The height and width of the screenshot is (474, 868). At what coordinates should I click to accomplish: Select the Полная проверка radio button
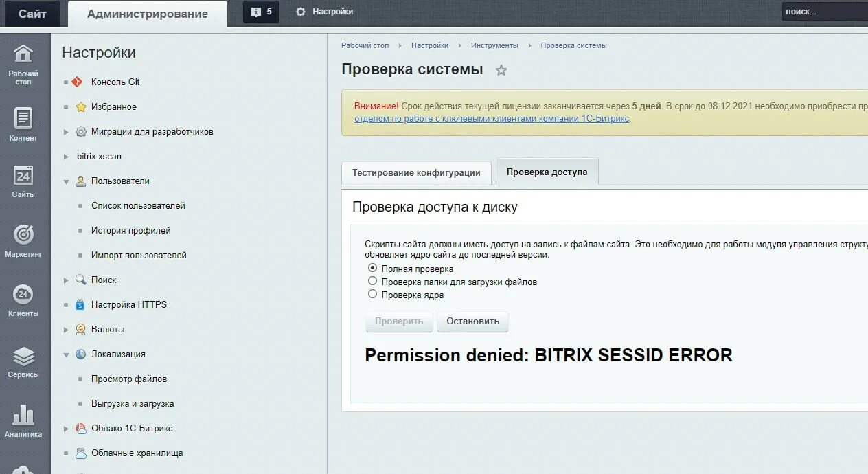coord(372,268)
